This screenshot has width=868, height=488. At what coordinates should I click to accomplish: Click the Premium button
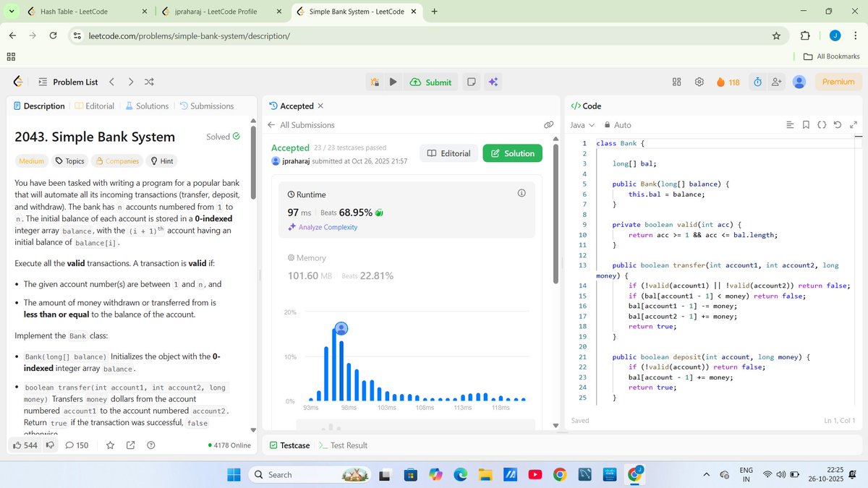pos(838,82)
